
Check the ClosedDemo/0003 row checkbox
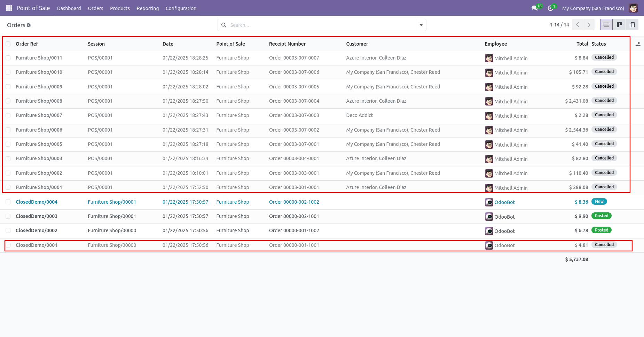pos(8,216)
